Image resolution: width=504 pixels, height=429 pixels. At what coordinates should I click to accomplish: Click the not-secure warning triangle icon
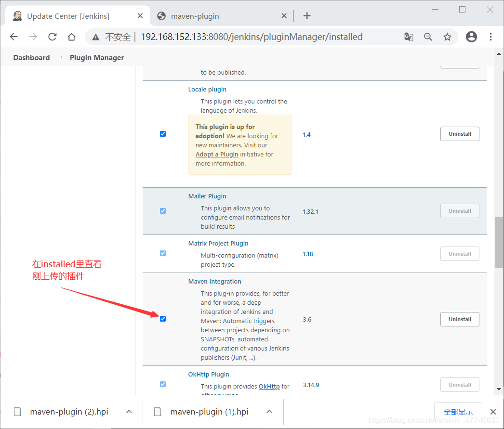click(x=96, y=37)
